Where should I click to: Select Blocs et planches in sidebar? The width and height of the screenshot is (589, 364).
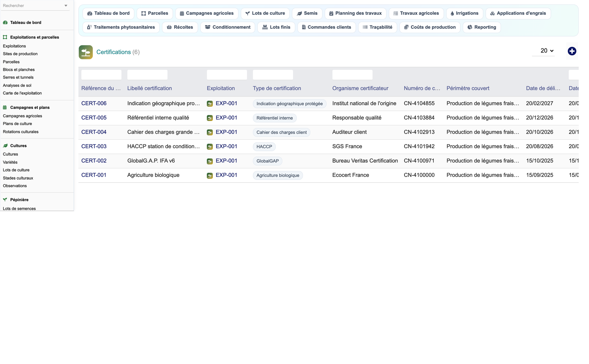point(19,70)
